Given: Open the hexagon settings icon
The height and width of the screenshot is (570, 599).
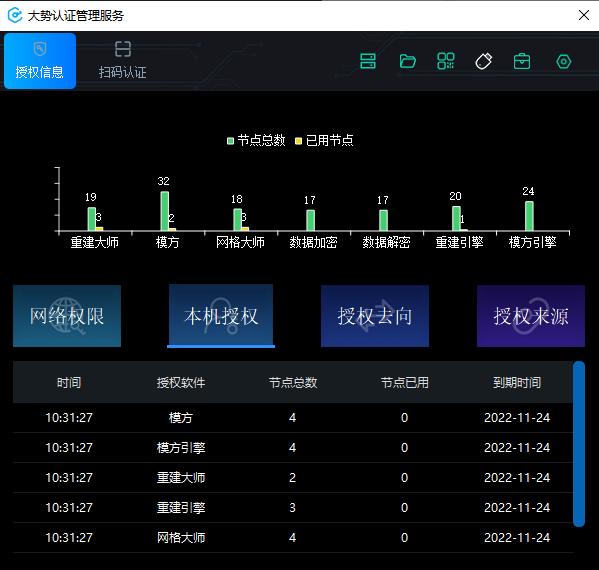Looking at the screenshot, I should 563,62.
